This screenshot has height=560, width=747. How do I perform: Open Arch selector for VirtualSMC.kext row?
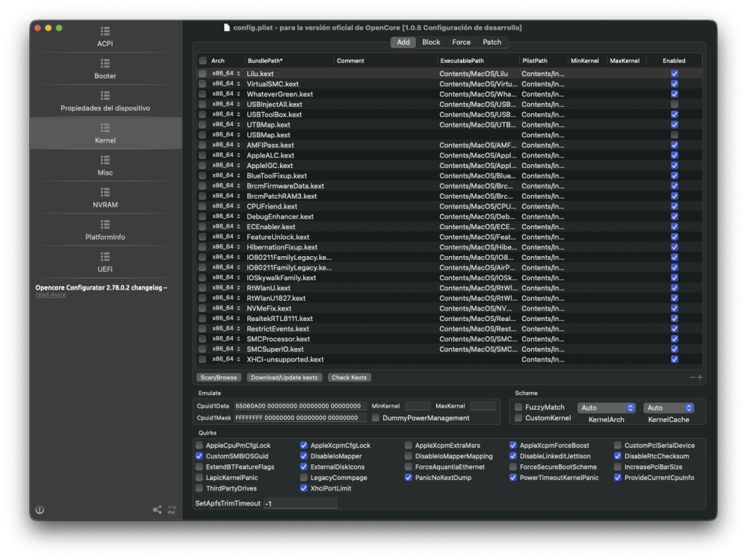(226, 84)
